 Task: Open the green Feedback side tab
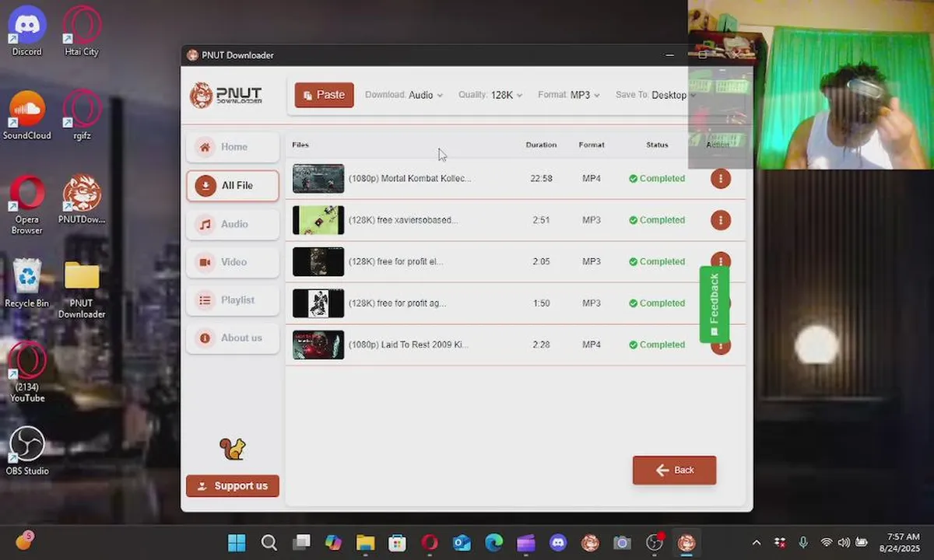[714, 304]
